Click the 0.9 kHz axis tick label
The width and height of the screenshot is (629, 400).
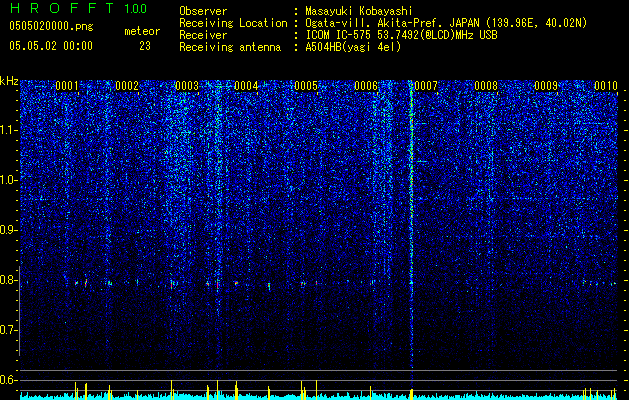point(8,230)
